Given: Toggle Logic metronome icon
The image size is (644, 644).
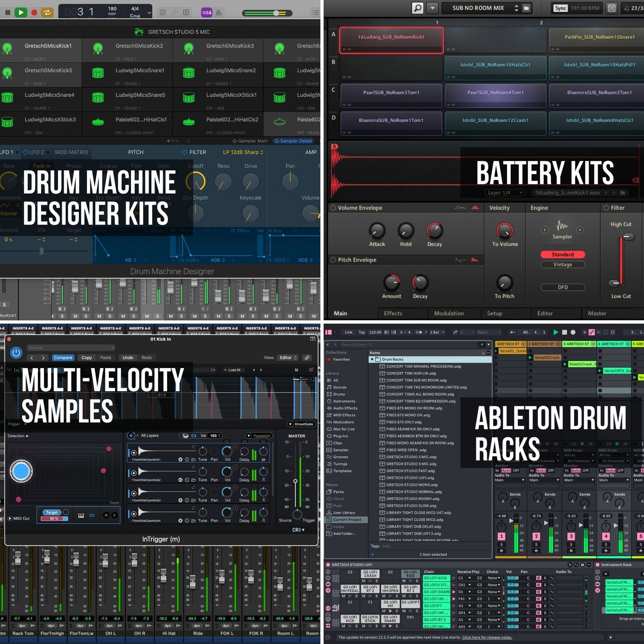Looking at the screenshot, I should pos(219,12).
